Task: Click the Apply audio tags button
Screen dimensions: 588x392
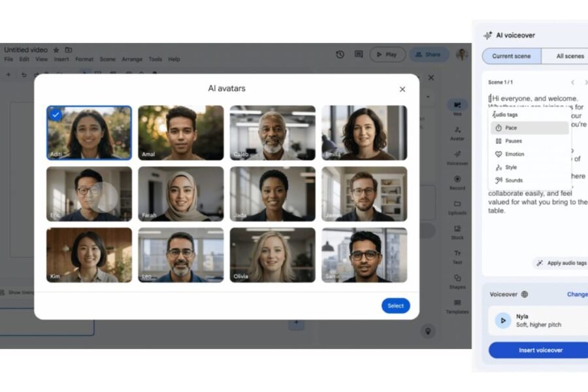Action: point(561,263)
